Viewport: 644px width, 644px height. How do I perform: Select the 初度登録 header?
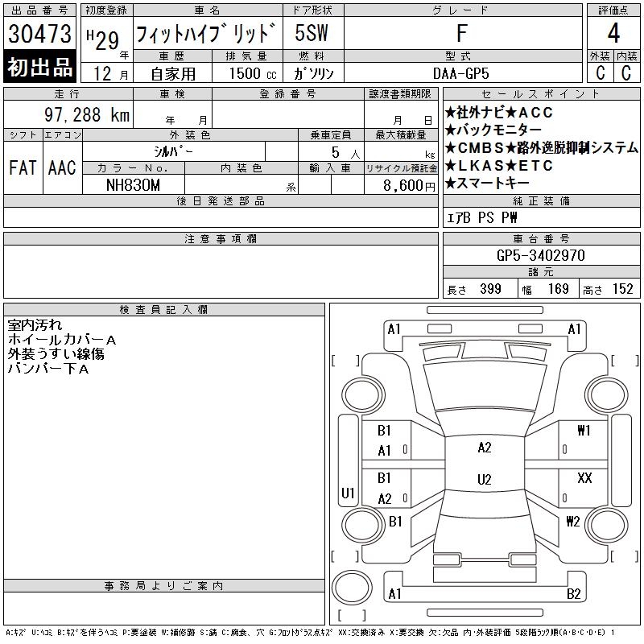coord(106,10)
